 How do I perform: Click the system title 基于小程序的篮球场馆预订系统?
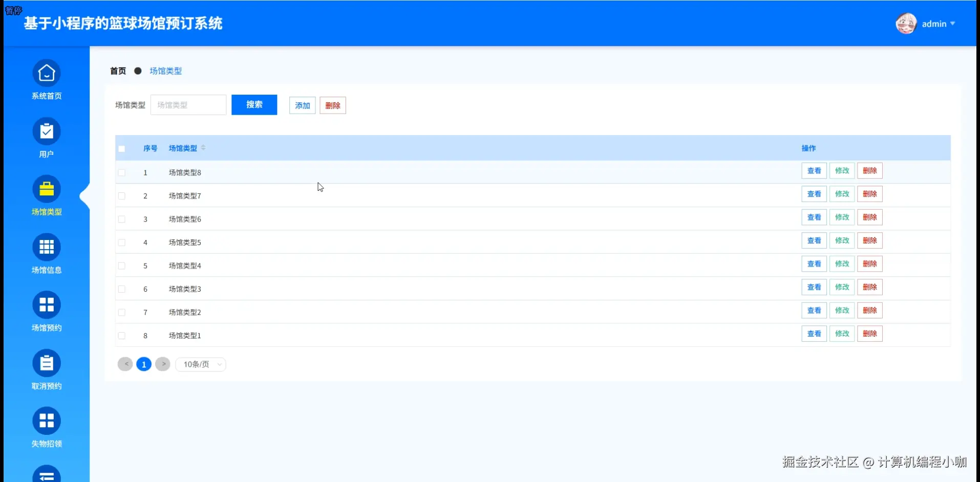tap(123, 24)
